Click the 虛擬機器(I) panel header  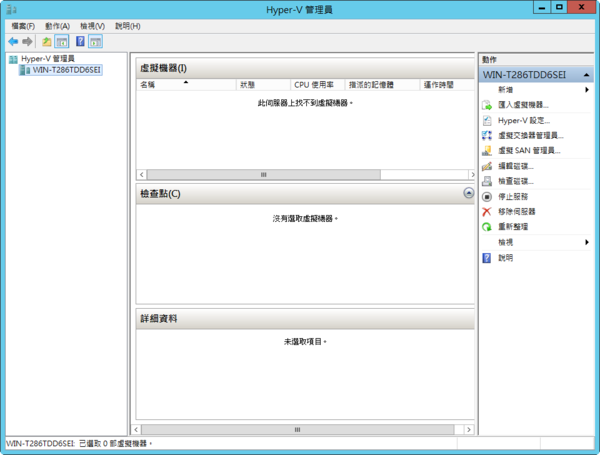pyautogui.click(x=305, y=68)
